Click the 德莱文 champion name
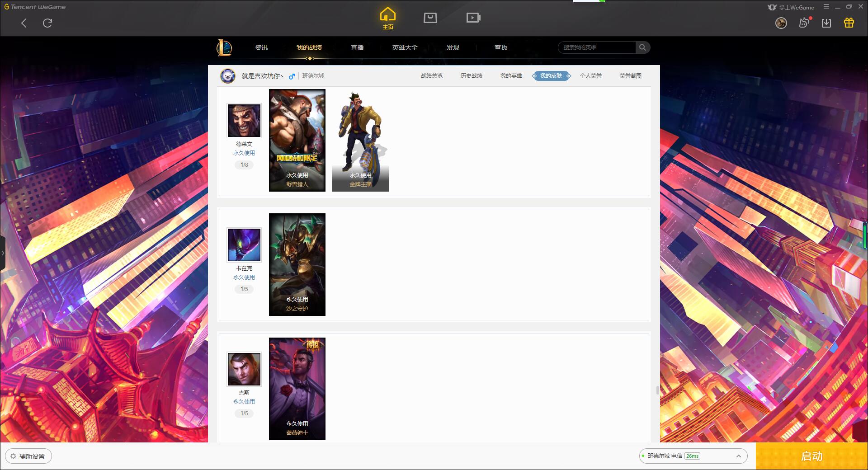 [x=244, y=144]
